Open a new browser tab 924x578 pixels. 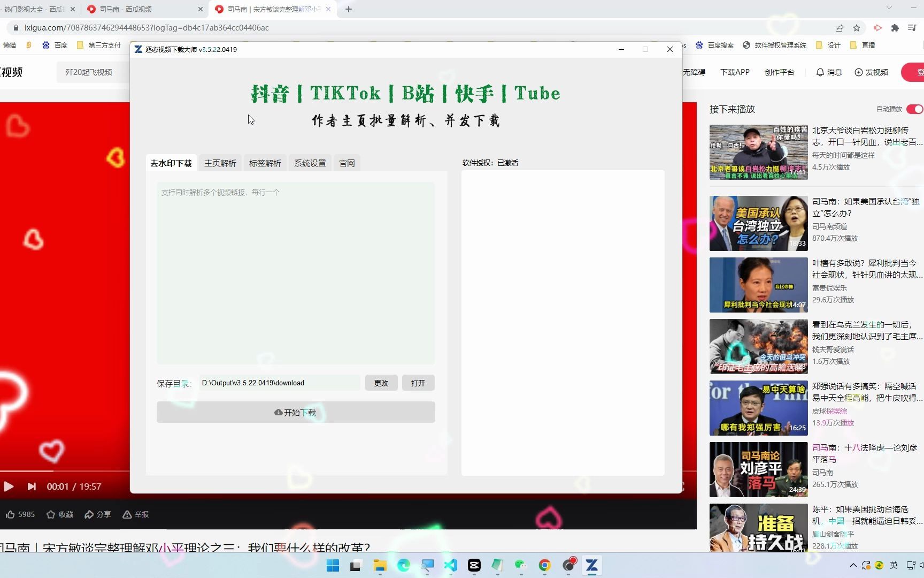pos(349,9)
